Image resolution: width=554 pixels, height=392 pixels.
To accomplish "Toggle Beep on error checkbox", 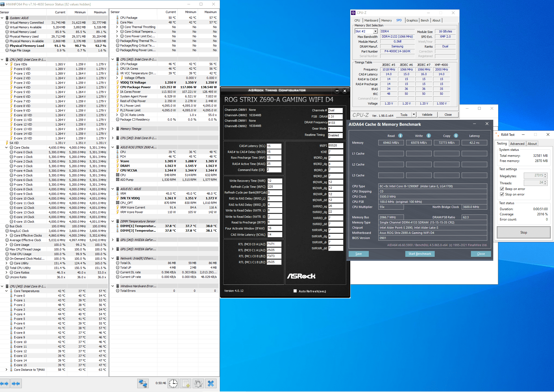I will pyautogui.click(x=502, y=189).
